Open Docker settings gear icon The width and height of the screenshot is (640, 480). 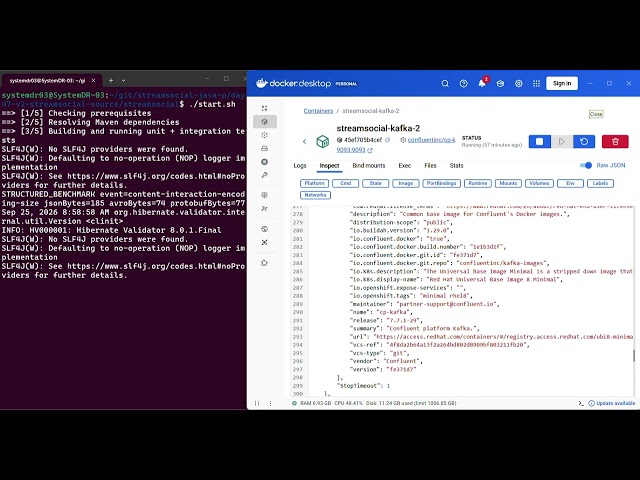coord(518,84)
